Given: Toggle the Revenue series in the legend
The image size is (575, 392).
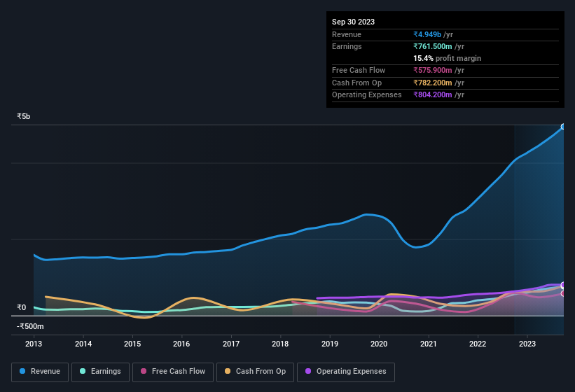Looking at the screenshot, I should coord(40,372).
